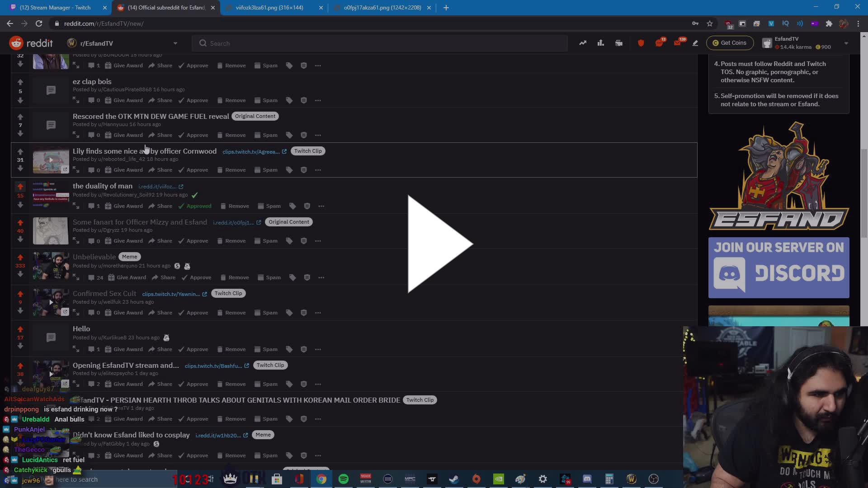868x488 pixels.
Task: Open chat with 13 notifications
Action: click(659, 43)
